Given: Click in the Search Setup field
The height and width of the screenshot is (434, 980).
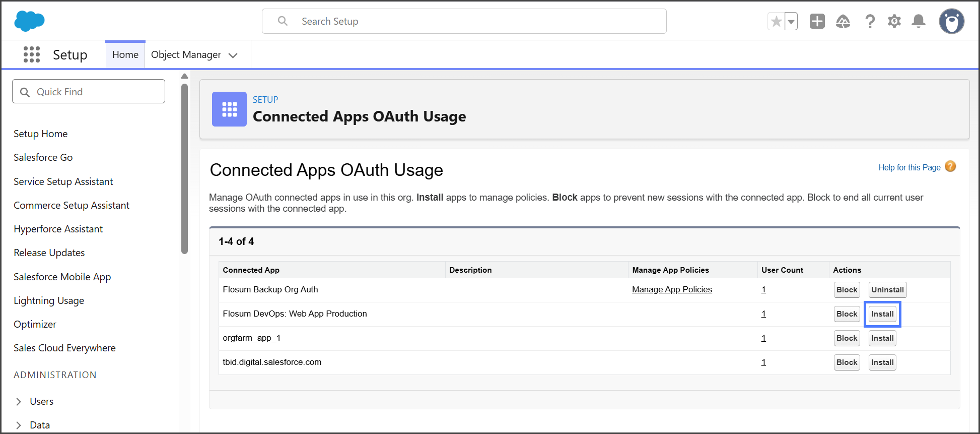Looking at the screenshot, I should pyautogui.click(x=463, y=21).
